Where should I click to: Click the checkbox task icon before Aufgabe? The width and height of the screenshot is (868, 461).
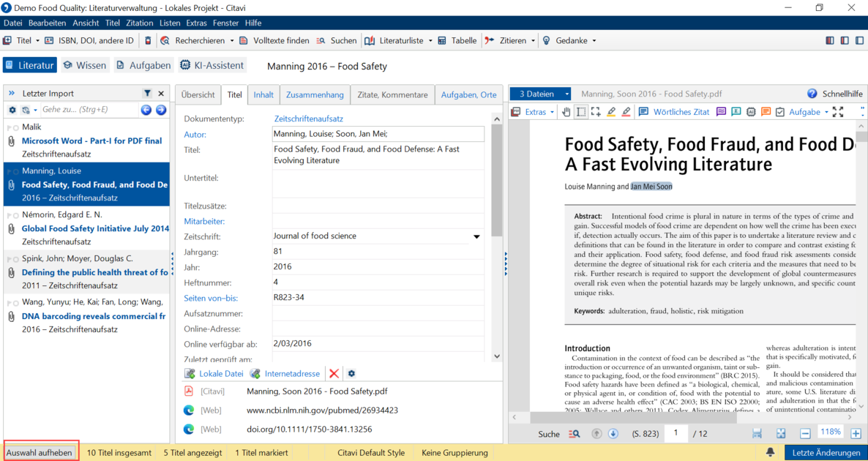click(x=780, y=112)
